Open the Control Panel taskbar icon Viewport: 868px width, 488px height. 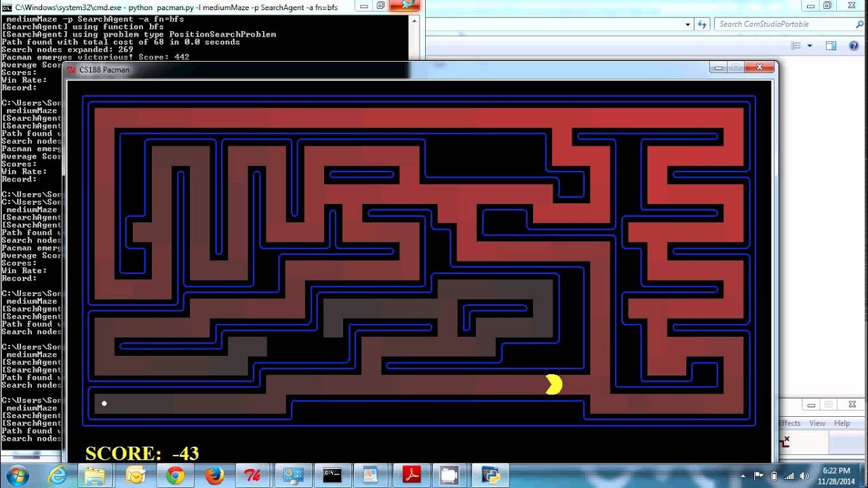[293, 475]
